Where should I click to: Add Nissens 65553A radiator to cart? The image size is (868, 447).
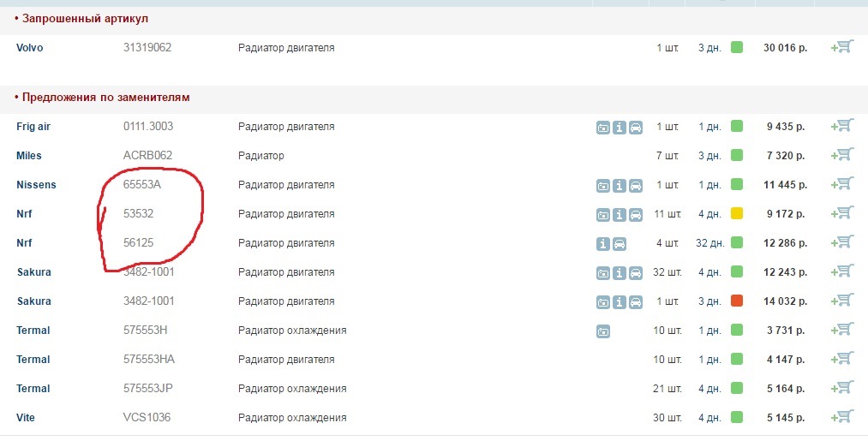coord(842,184)
